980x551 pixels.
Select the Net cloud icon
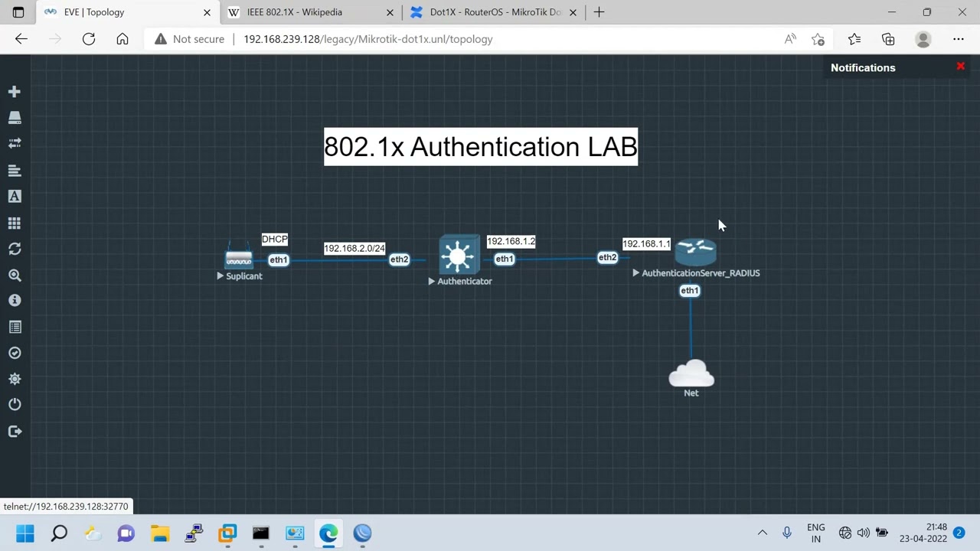[x=691, y=373]
